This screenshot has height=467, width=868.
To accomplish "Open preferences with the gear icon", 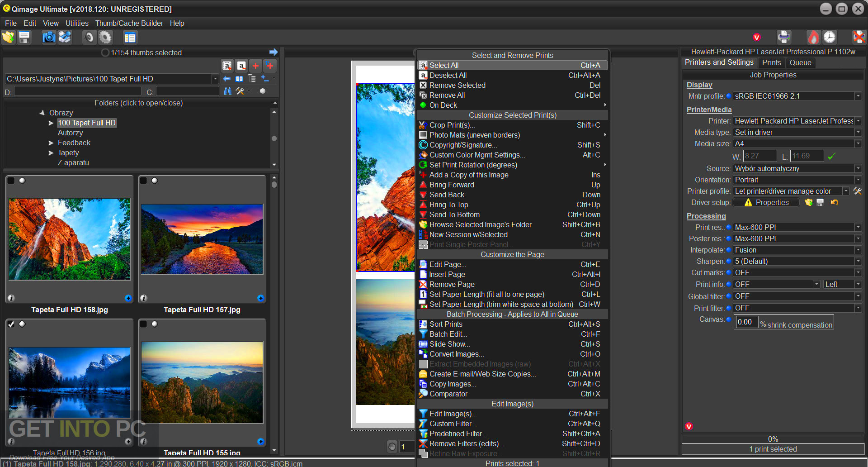I will coord(105,37).
